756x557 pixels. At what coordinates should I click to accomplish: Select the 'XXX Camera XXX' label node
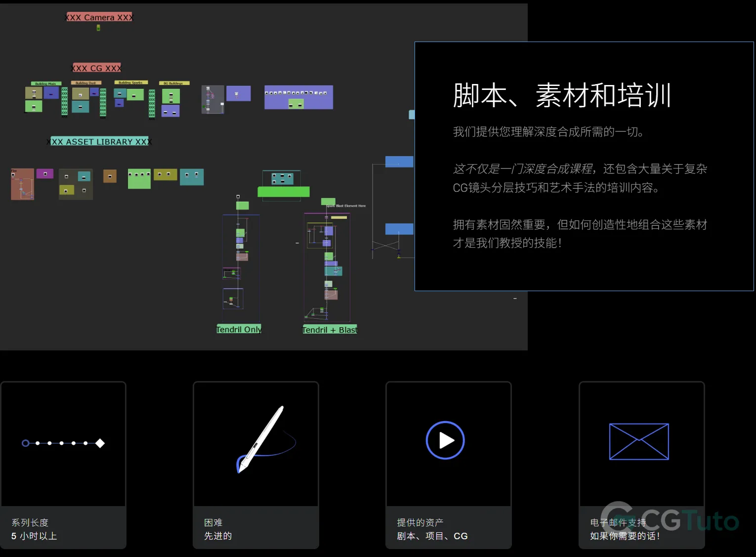pos(99,17)
